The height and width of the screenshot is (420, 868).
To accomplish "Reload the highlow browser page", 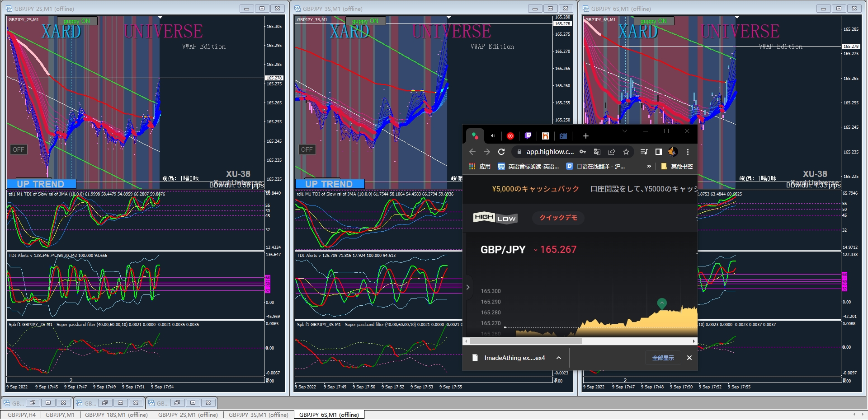I will pyautogui.click(x=501, y=152).
